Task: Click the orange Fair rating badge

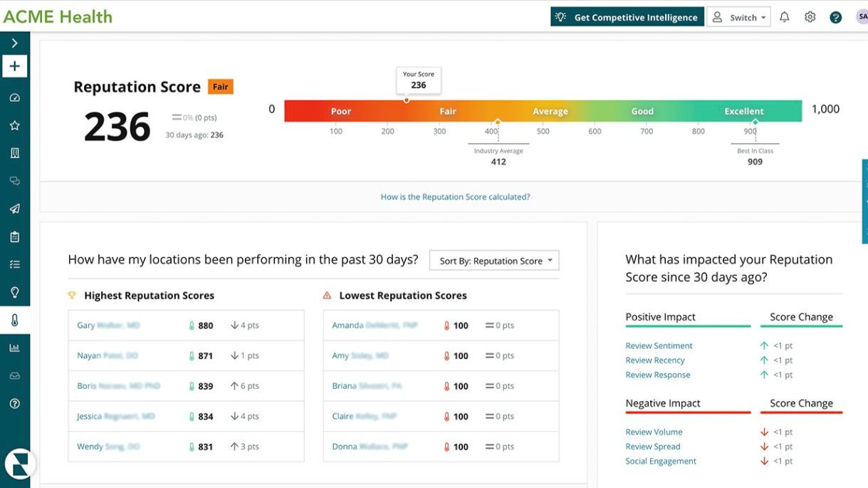Action: coord(221,87)
